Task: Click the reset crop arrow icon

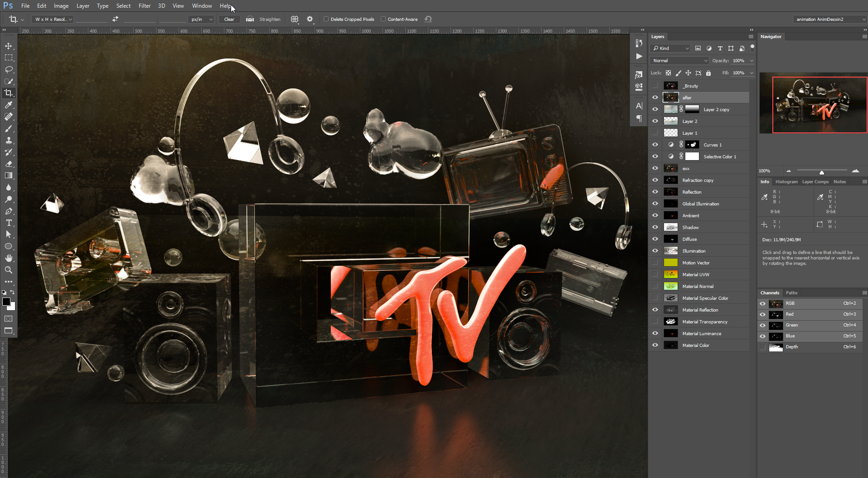Action: pos(428,19)
